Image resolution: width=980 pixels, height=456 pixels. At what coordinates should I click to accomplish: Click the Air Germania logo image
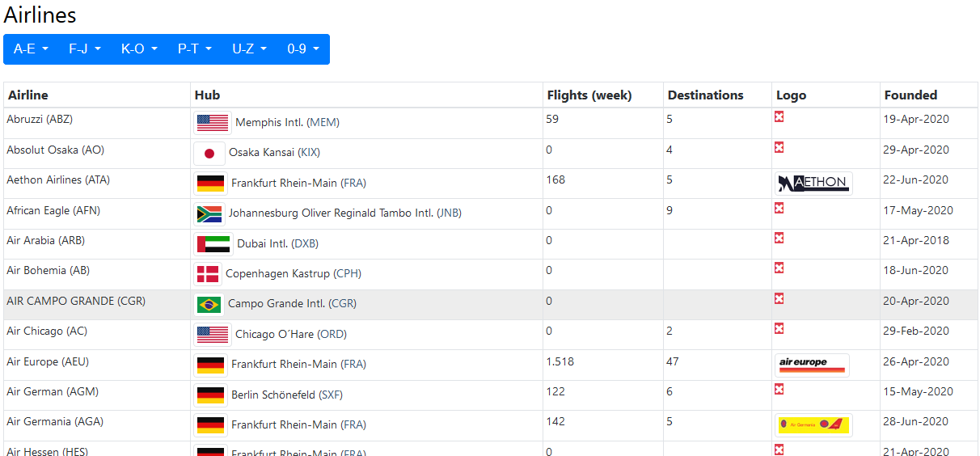tap(813, 424)
